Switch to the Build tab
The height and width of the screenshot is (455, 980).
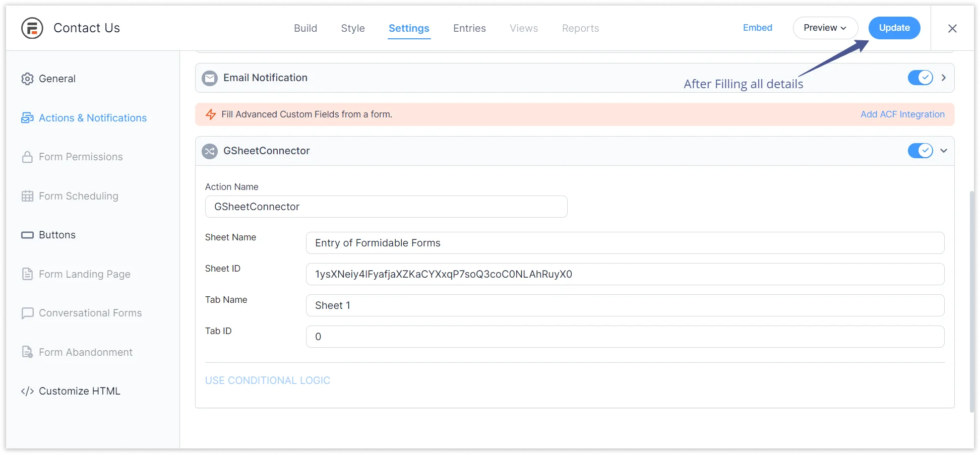pyautogui.click(x=305, y=28)
